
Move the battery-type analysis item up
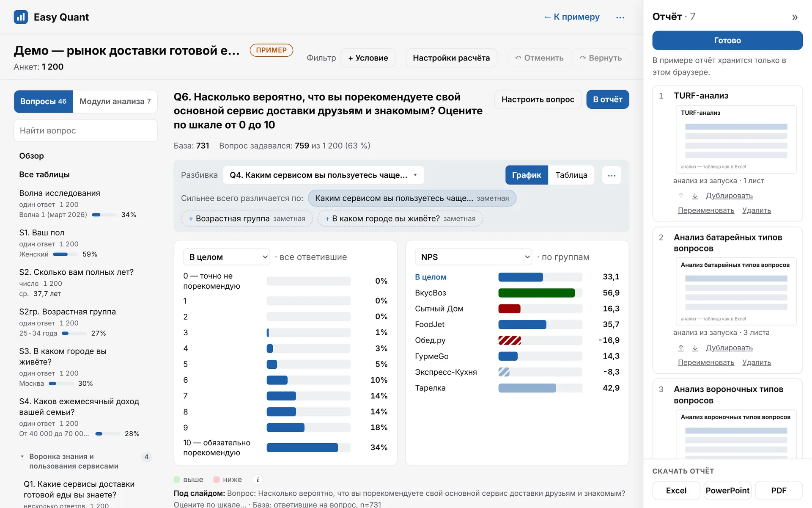coord(681,348)
